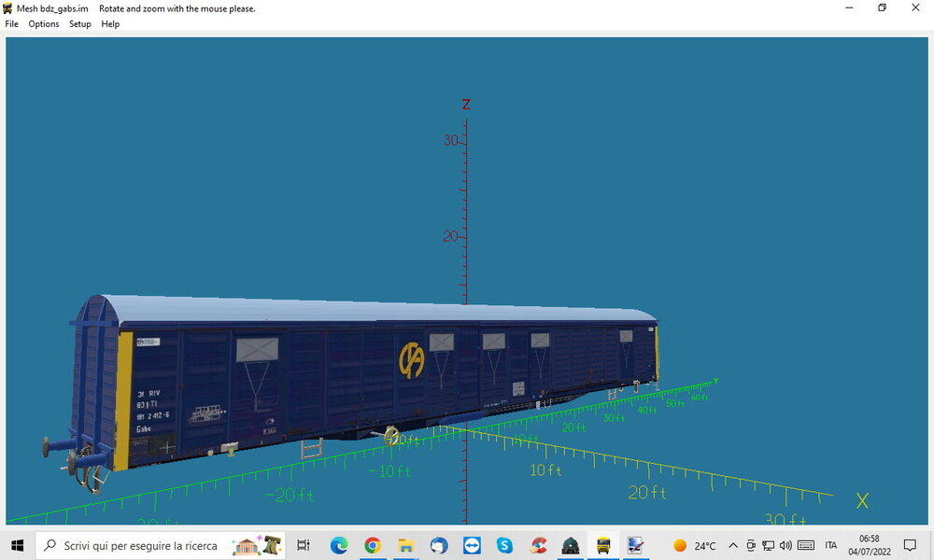This screenshot has height=560, width=934.
Task: Launch Microsoft Edge from taskbar
Action: 339,545
